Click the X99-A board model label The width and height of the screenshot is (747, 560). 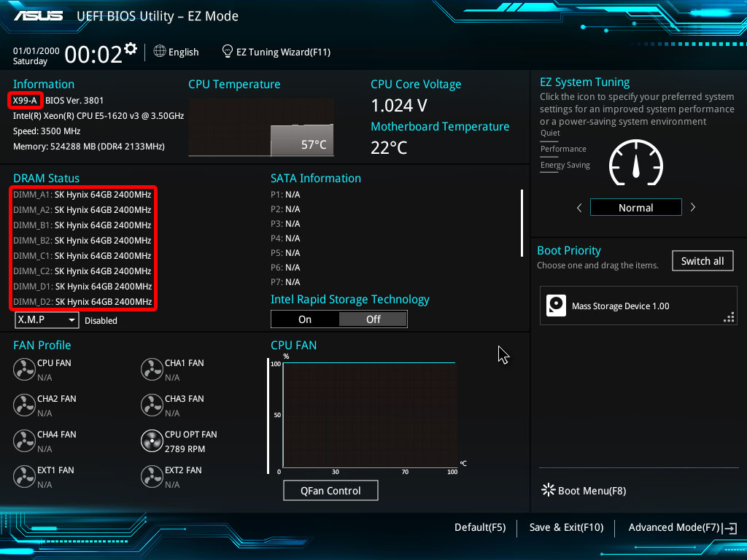[x=25, y=101]
